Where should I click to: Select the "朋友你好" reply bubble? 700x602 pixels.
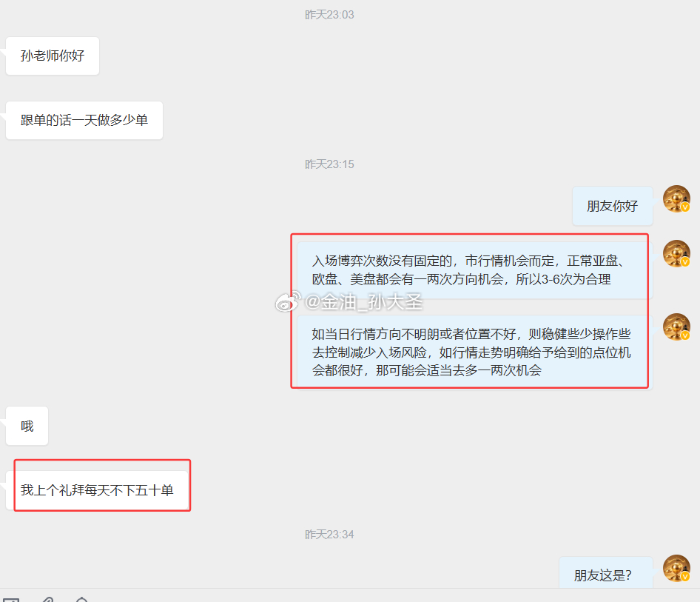tap(613, 206)
